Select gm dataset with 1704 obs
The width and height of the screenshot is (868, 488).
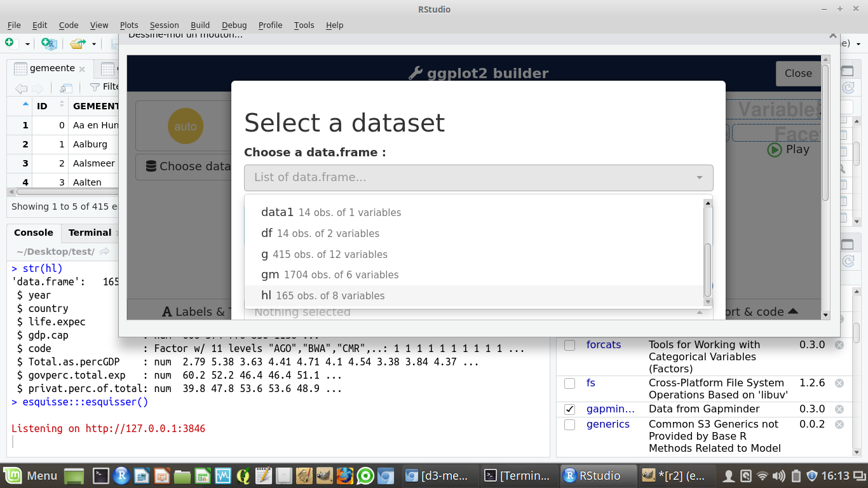474,274
